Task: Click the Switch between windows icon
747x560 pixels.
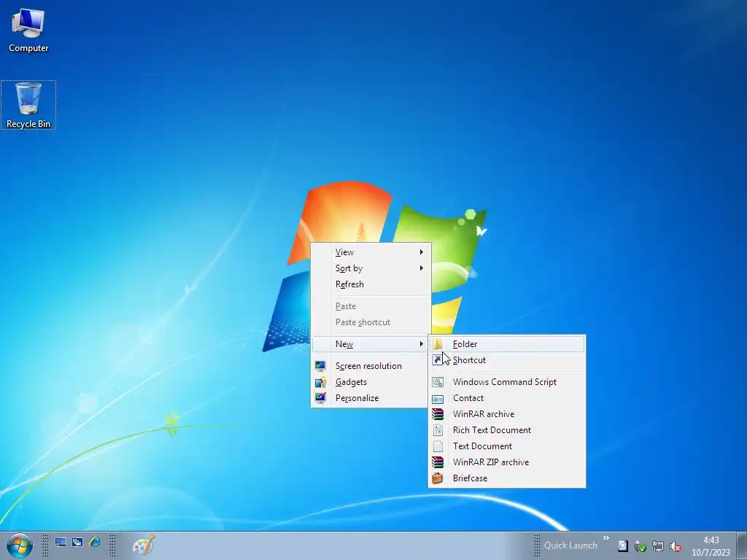Action: coord(77,542)
